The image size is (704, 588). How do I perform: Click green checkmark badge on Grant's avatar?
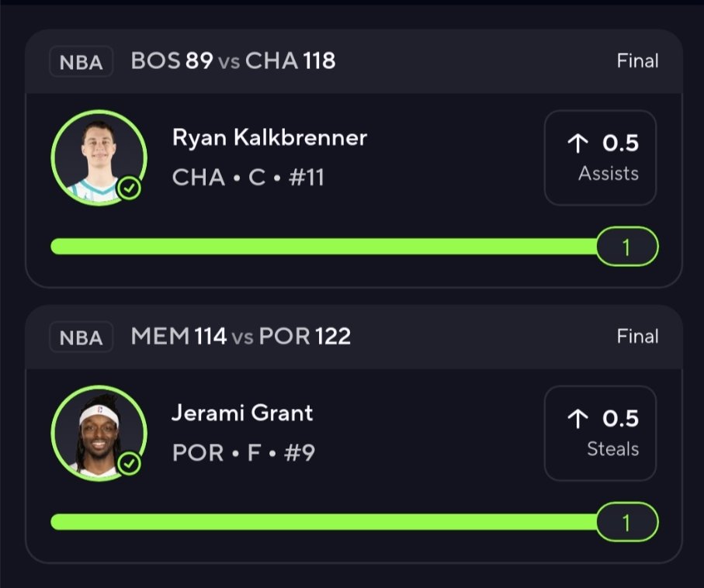(x=130, y=464)
